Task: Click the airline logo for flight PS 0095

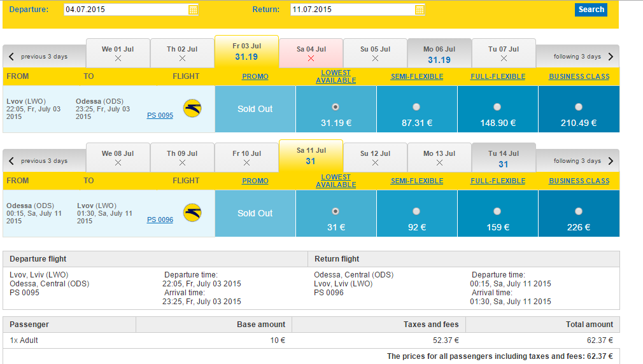Action: tap(192, 109)
